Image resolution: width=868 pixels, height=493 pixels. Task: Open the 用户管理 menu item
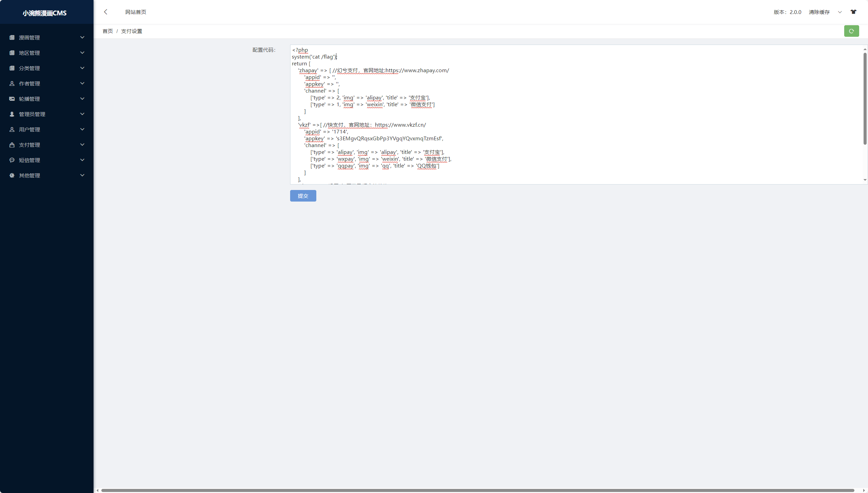(47, 129)
